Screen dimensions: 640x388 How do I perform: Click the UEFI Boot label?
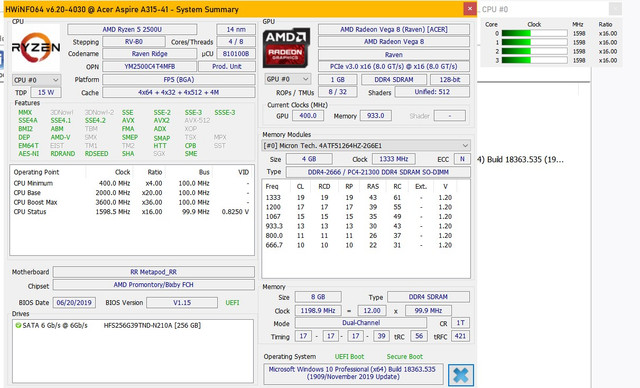click(349, 357)
